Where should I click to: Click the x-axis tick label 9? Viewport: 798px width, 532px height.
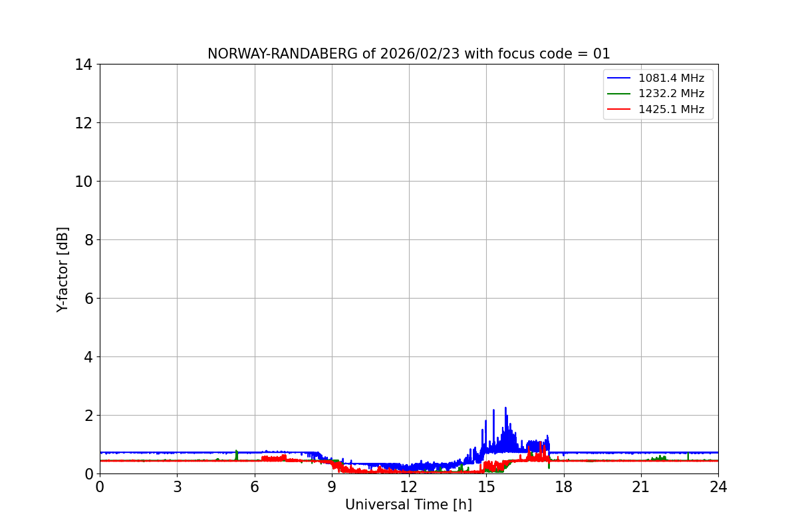point(332,487)
